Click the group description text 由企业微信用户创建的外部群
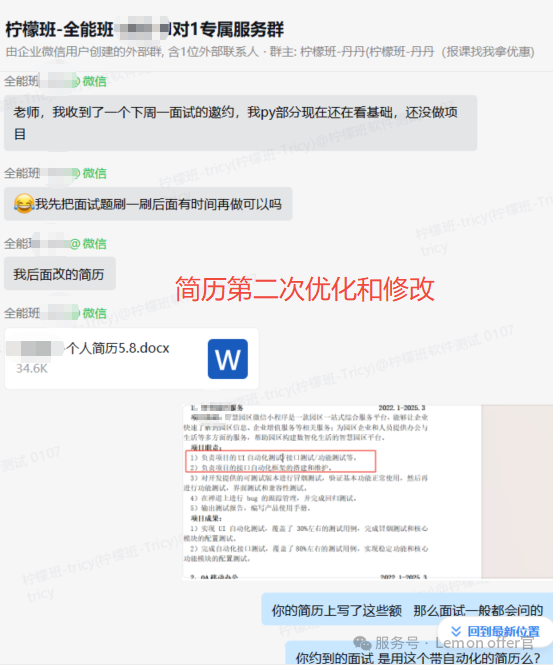This screenshot has height=665, width=553. (84, 52)
